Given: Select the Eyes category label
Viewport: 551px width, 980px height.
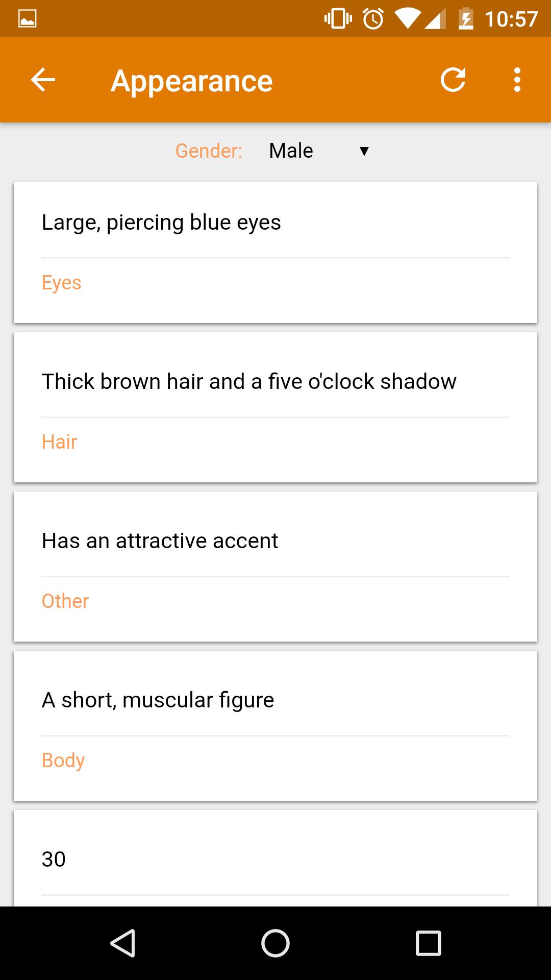Looking at the screenshot, I should click(61, 282).
